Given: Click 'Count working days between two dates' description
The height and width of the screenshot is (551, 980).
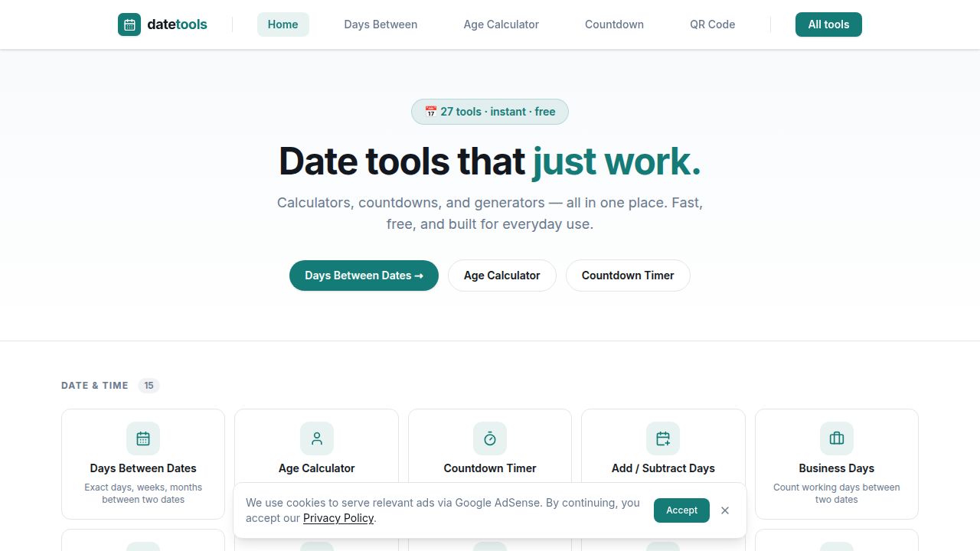Looking at the screenshot, I should click(x=837, y=494).
